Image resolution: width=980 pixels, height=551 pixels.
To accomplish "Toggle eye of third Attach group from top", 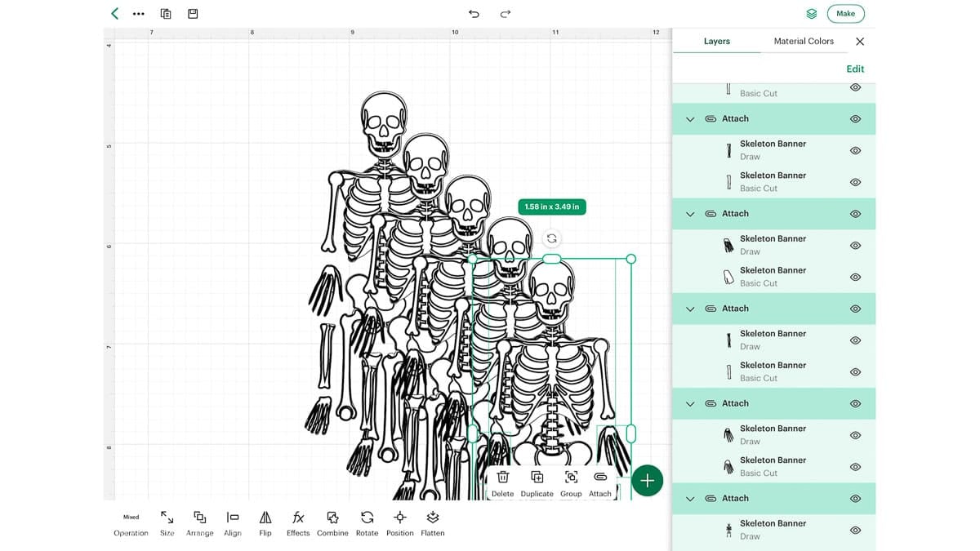I will point(855,309).
